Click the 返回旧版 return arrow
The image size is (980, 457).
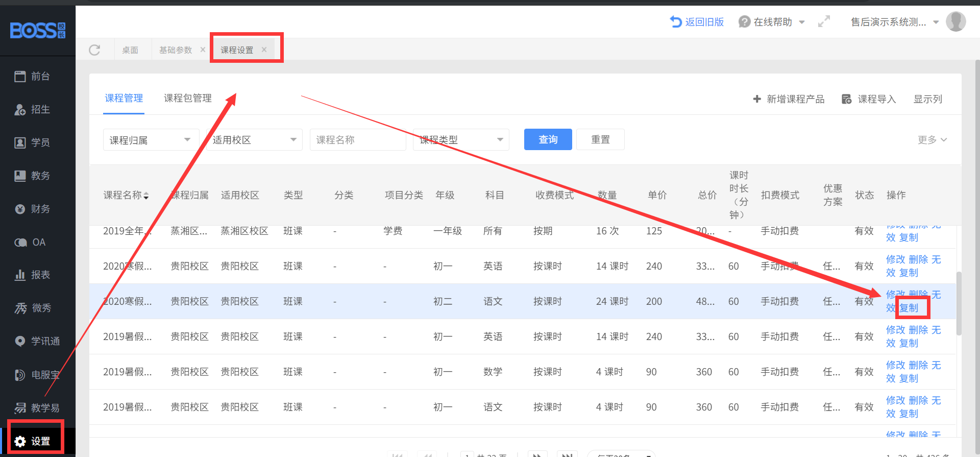point(676,22)
